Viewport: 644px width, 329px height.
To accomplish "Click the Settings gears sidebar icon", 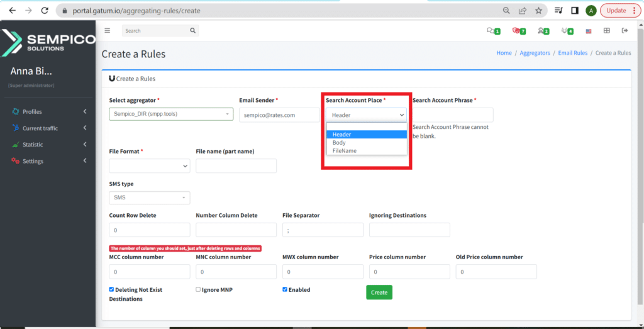I will point(16,161).
